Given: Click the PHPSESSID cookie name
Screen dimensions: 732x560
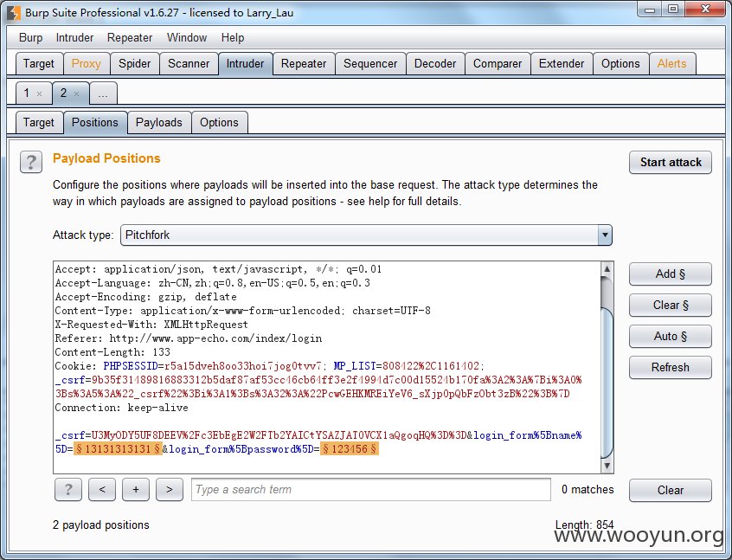Looking at the screenshot, I should (x=131, y=366).
